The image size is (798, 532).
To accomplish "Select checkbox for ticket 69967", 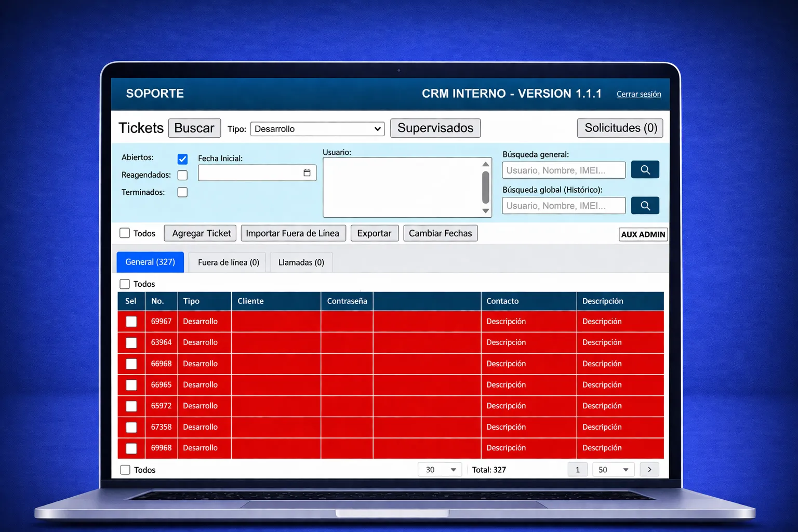I will (x=131, y=322).
